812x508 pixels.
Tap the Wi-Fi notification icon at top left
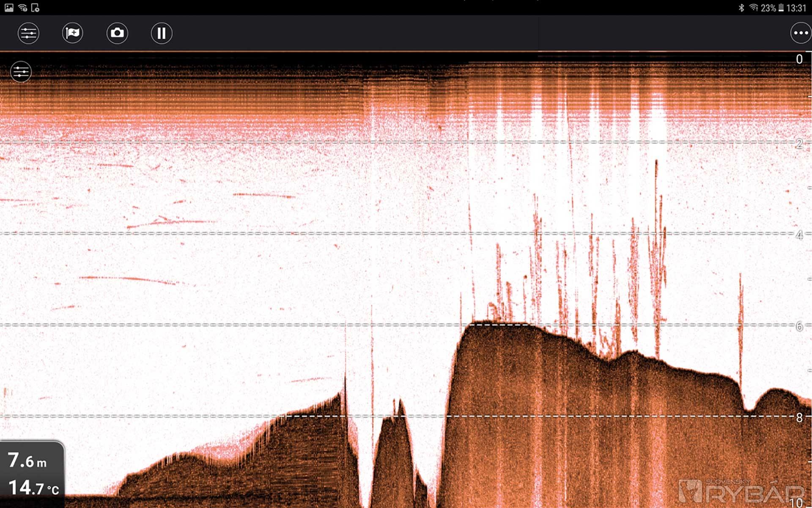pos(22,8)
